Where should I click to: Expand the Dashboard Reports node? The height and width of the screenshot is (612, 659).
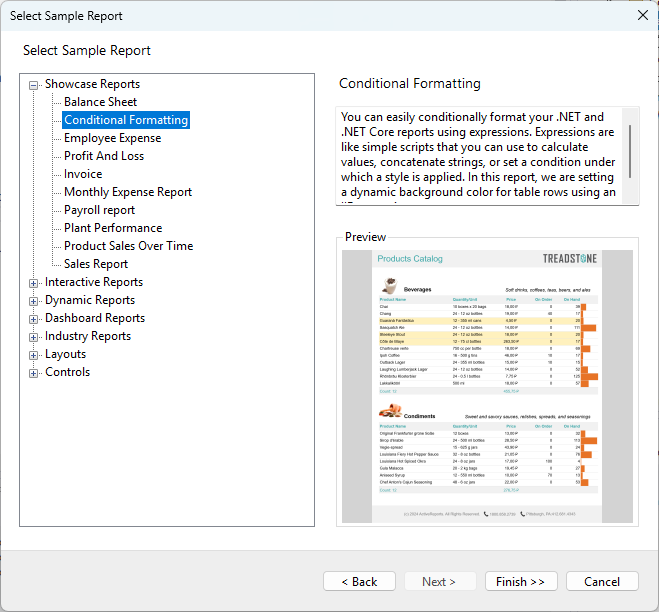[x=34, y=319]
